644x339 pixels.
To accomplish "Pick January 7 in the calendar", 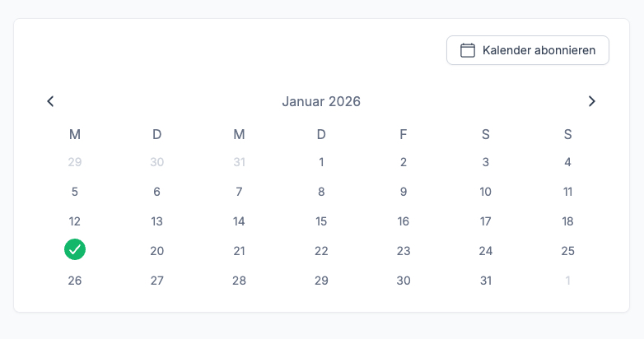I will point(239,192).
